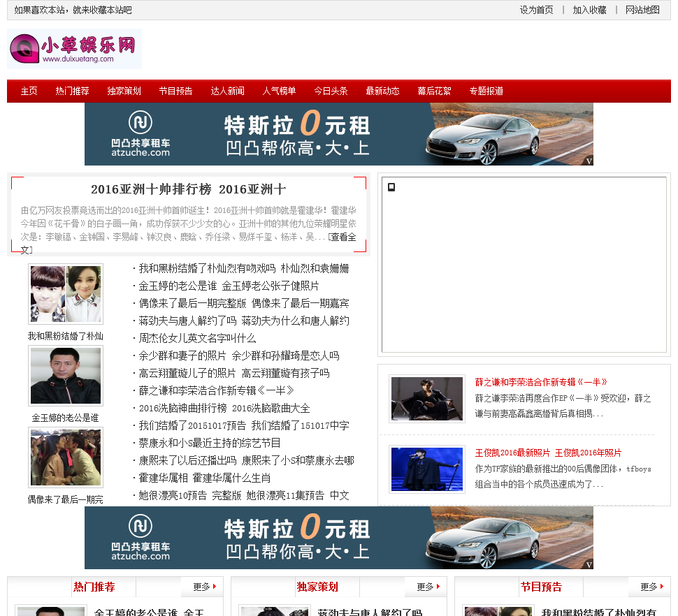Image resolution: width=678 pixels, height=616 pixels.
Task: Open the 薛之谦 dark stage photo thumbnail
Action: tap(427, 399)
